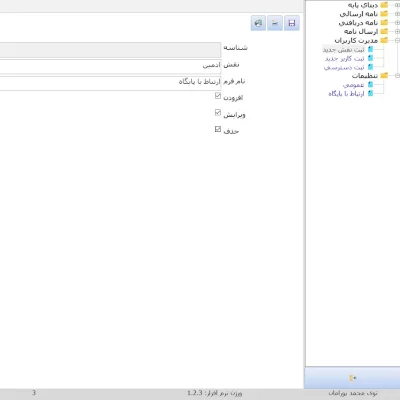Viewport: 400px width, 400px height.
Task: Expand the نامه دریافتی tree node
Action: pyautogui.click(x=397, y=23)
